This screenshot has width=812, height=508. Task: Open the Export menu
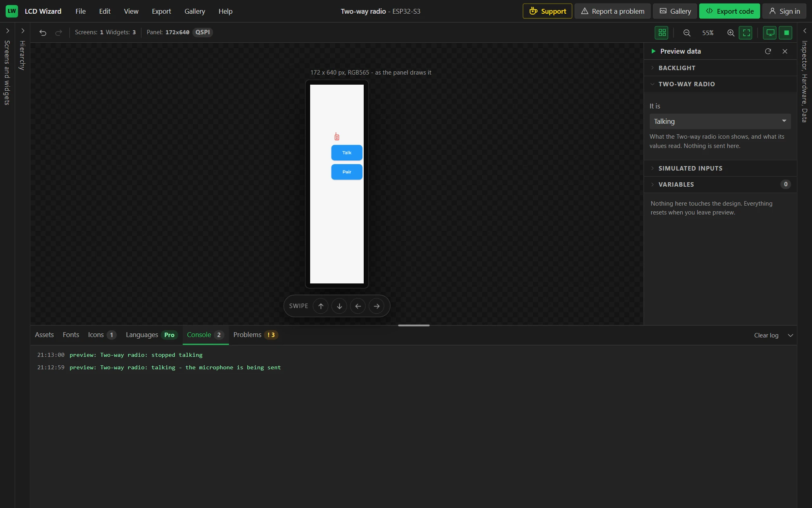pos(161,11)
